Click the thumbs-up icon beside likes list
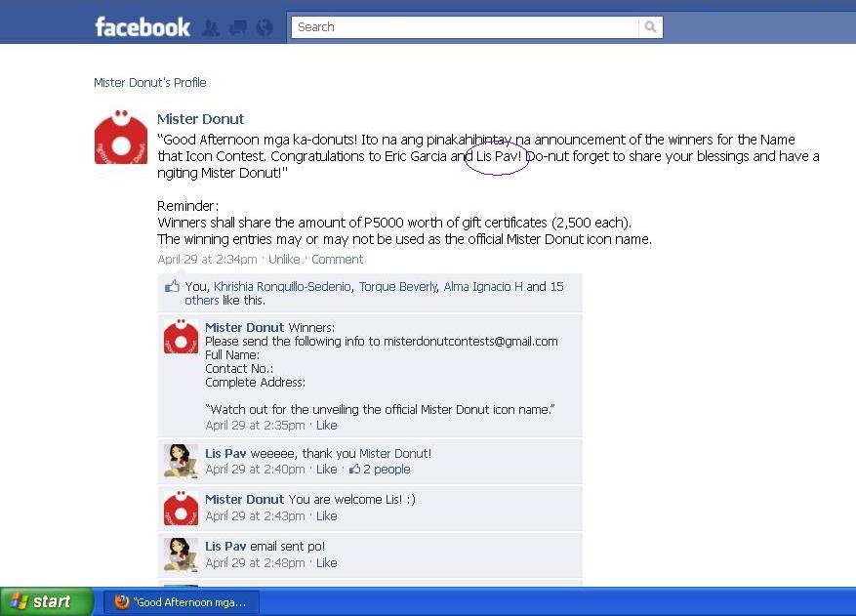The image size is (856, 616). tap(172, 286)
